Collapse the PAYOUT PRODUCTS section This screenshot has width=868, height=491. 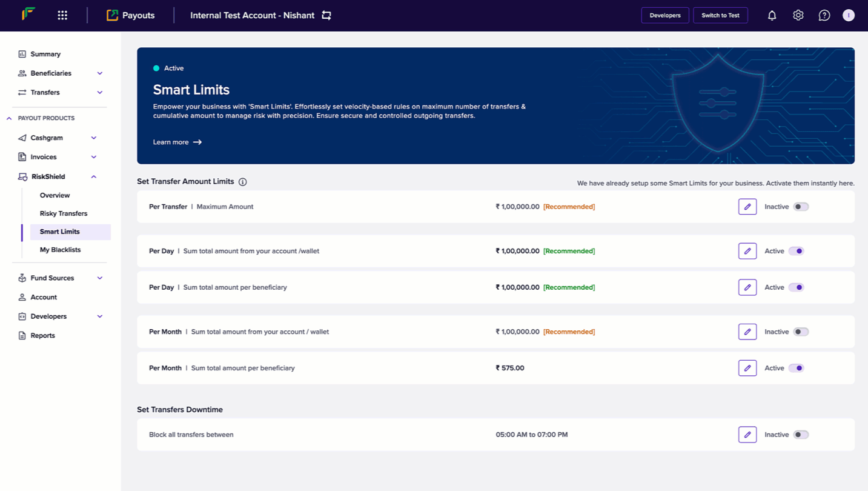[9, 118]
